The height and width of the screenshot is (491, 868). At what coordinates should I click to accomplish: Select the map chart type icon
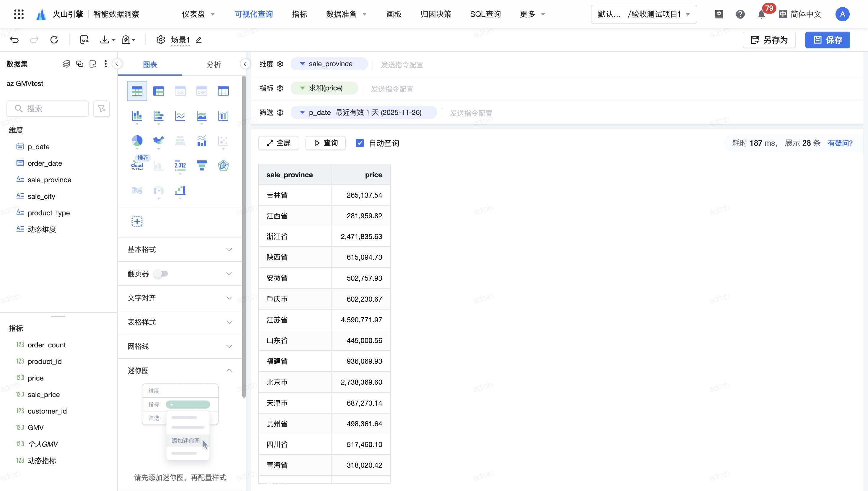(x=158, y=140)
